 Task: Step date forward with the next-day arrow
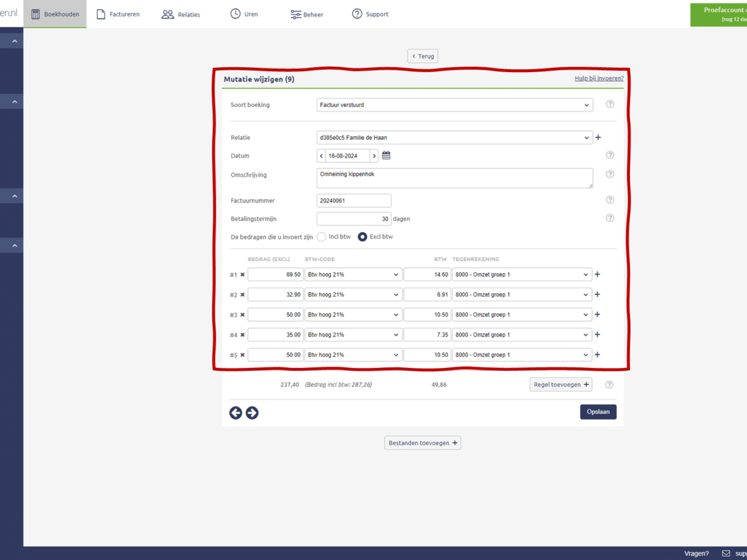point(374,156)
